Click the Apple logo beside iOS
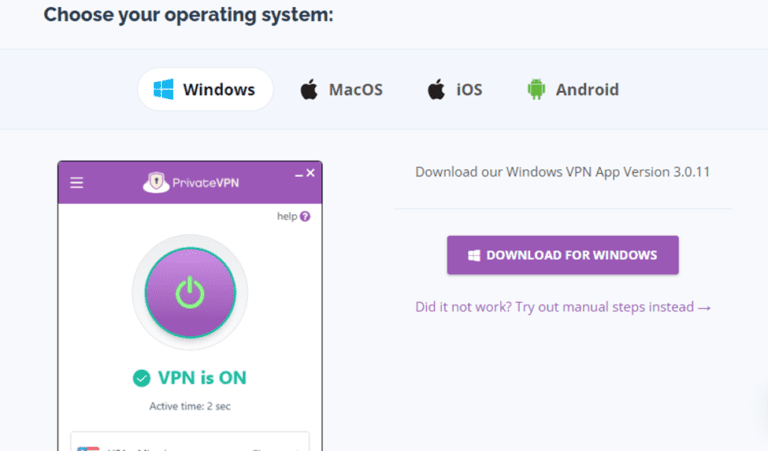The image size is (768, 451). point(436,90)
